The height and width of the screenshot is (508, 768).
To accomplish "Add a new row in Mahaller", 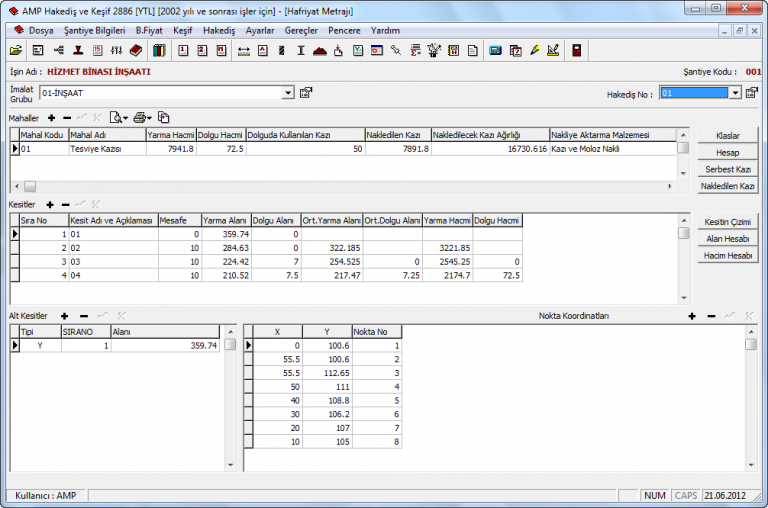I will pyautogui.click(x=50, y=118).
